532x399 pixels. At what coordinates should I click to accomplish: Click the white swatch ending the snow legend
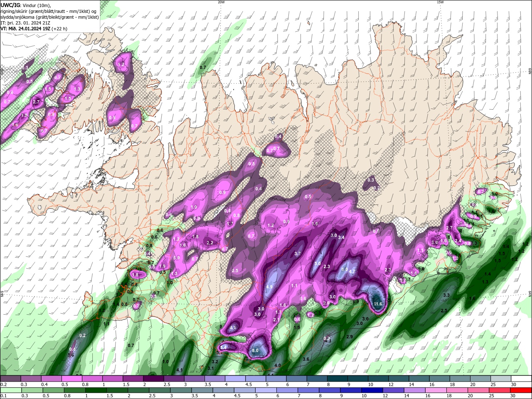click(x=522, y=379)
